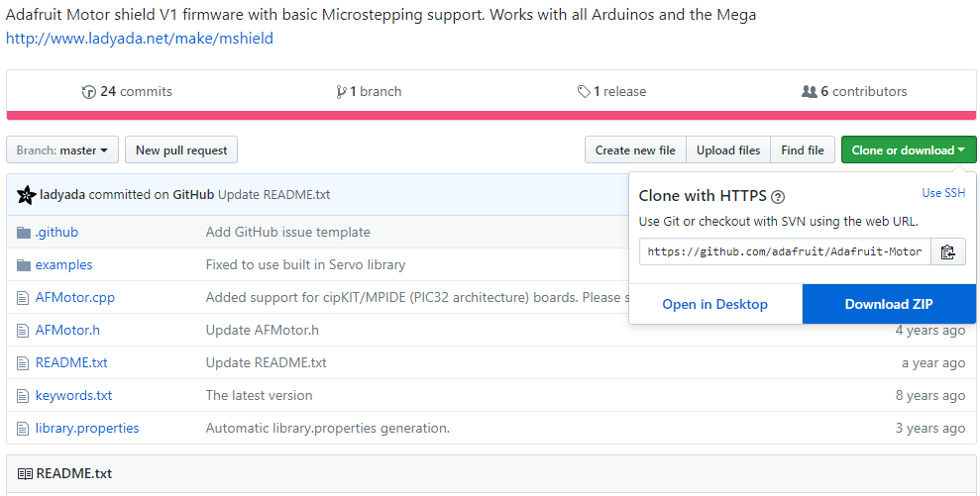
Task: Click the commits history icon
Action: (x=89, y=92)
